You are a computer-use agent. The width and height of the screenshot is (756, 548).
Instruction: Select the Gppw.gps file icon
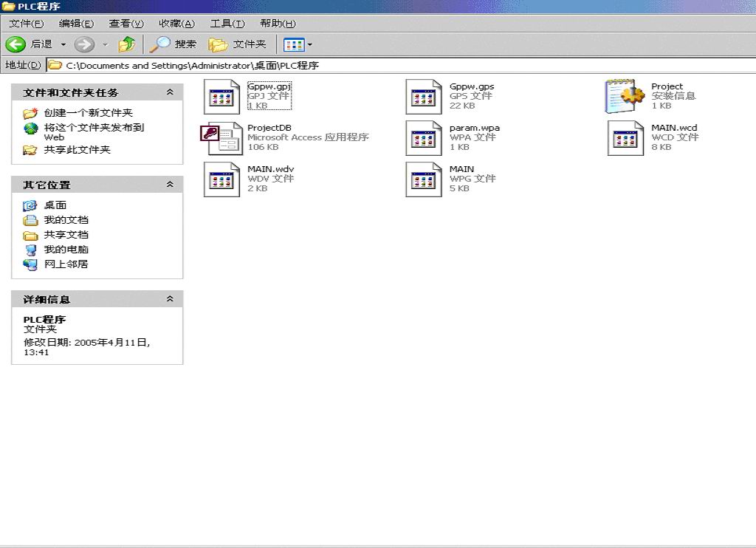pyautogui.click(x=424, y=97)
